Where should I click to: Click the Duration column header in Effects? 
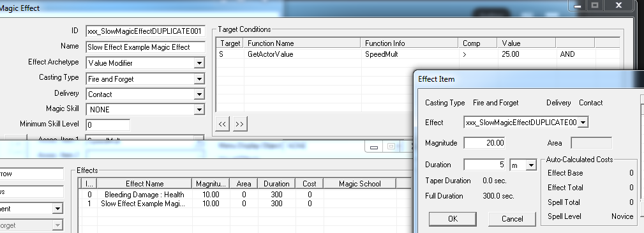point(276,184)
